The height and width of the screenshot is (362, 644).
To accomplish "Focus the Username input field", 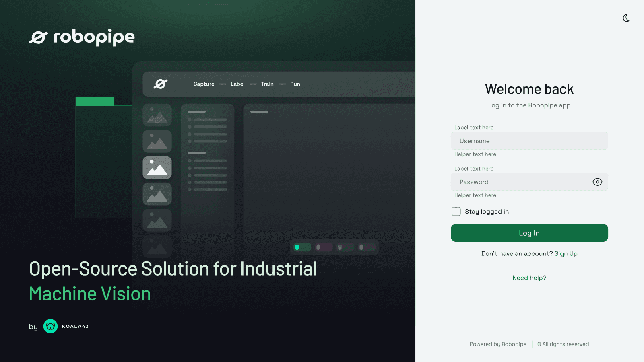I will tap(529, 141).
